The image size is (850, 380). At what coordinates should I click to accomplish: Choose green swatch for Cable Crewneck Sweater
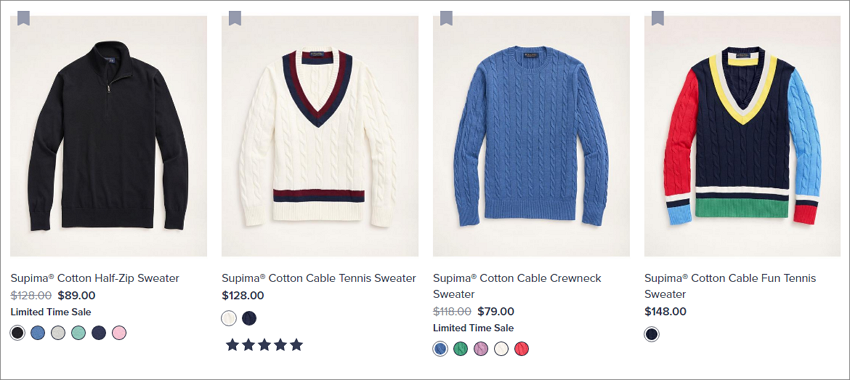pos(461,349)
